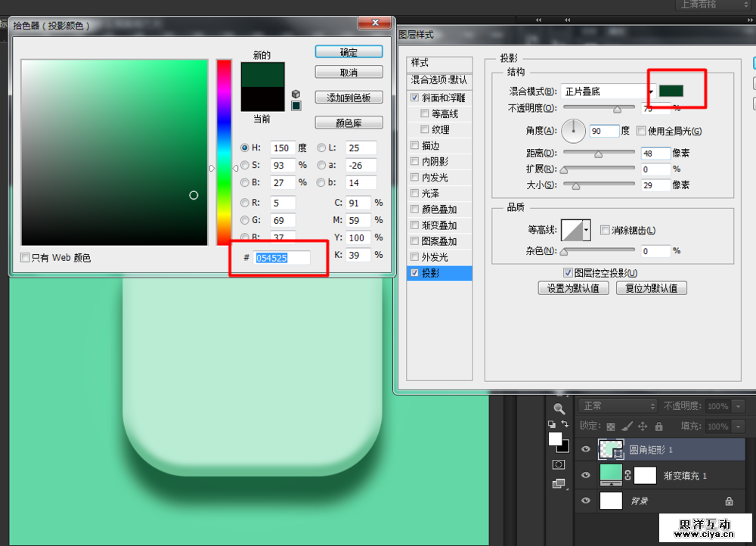The height and width of the screenshot is (546, 756).
Task: Select the L radio button in color picker
Action: click(321, 147)
